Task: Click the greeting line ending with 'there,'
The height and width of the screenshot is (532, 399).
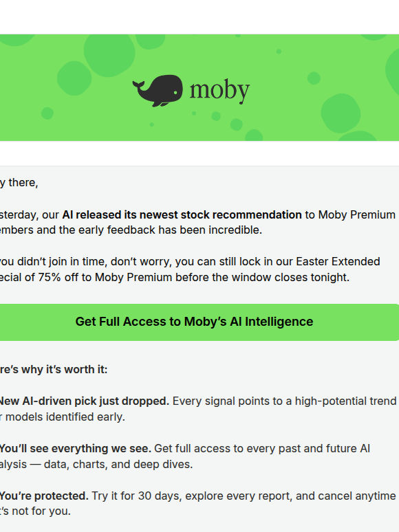Action: coord(19,183)
